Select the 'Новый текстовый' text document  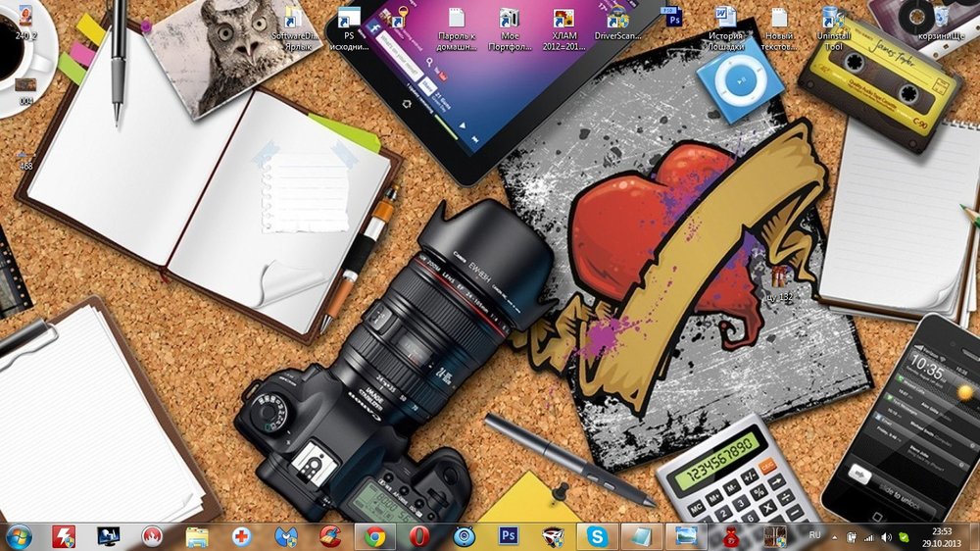tap(779, 18)
